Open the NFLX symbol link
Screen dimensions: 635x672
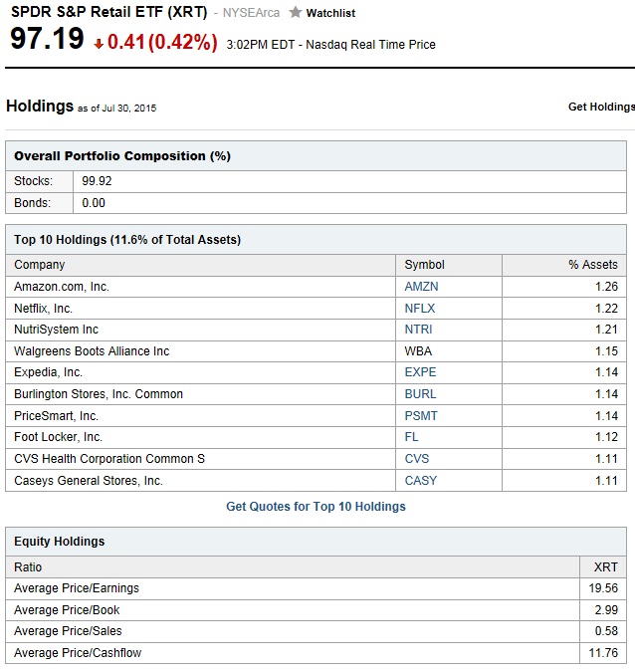(419, 309)
